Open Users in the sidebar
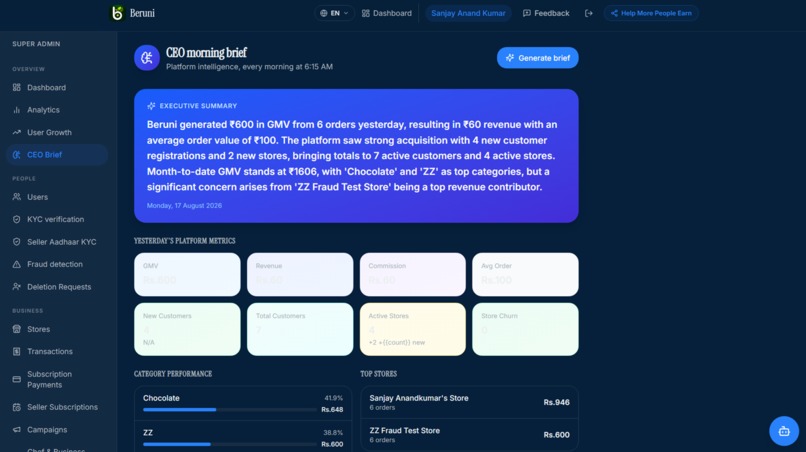 (57, 197)
